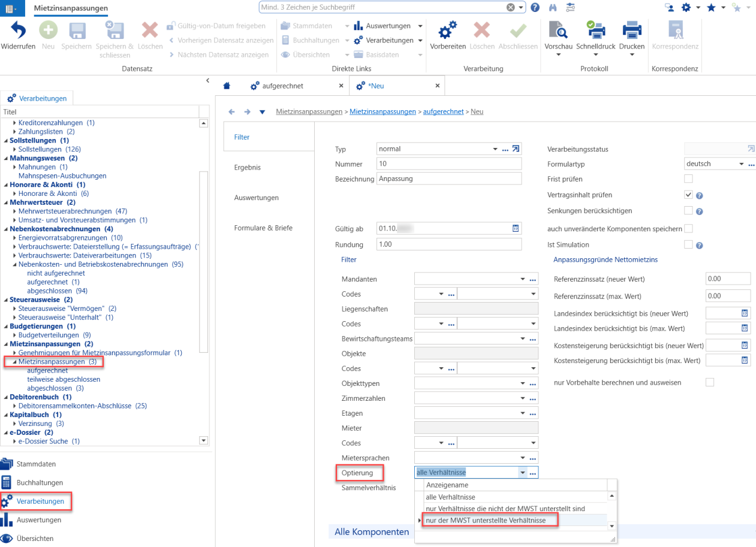Image resolution: width=756 pixels, height=547 pixels.
Task: Switch to the aufgerechnet document tab
Action: point(283,86)
